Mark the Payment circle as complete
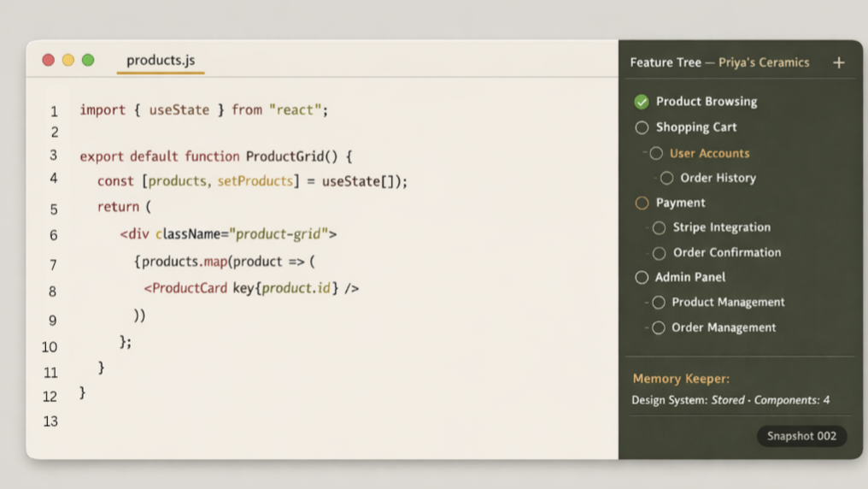The image size is (868, 489). point(642,203)
